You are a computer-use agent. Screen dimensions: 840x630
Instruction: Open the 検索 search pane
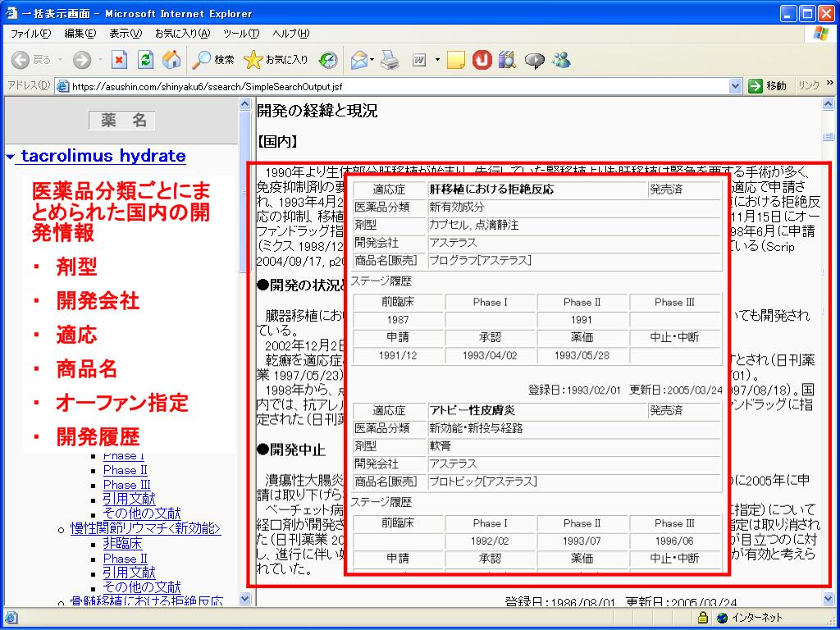click(x=213, y=60)
